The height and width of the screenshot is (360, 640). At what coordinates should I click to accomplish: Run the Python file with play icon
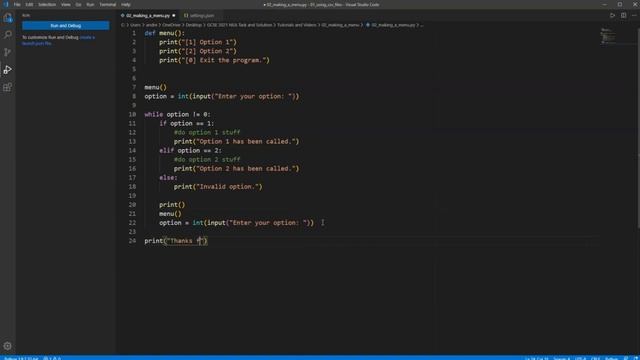click(x=612, y=16)
